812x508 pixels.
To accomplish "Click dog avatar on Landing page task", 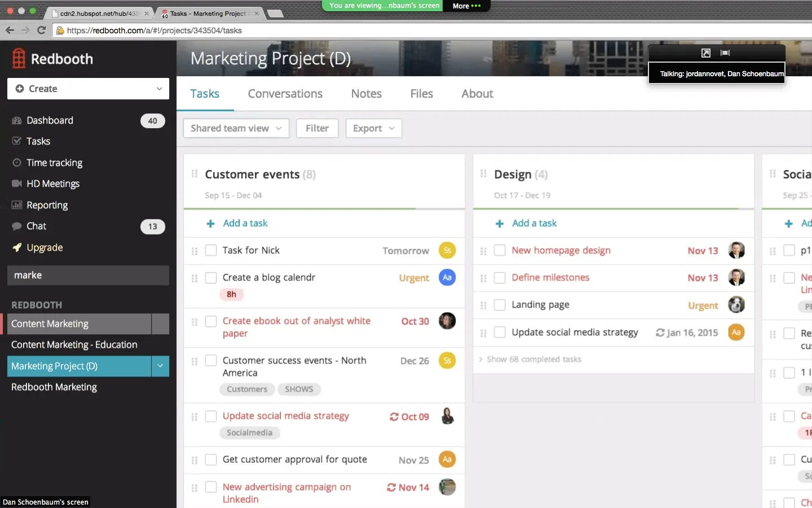I will (x=736, y=305).
